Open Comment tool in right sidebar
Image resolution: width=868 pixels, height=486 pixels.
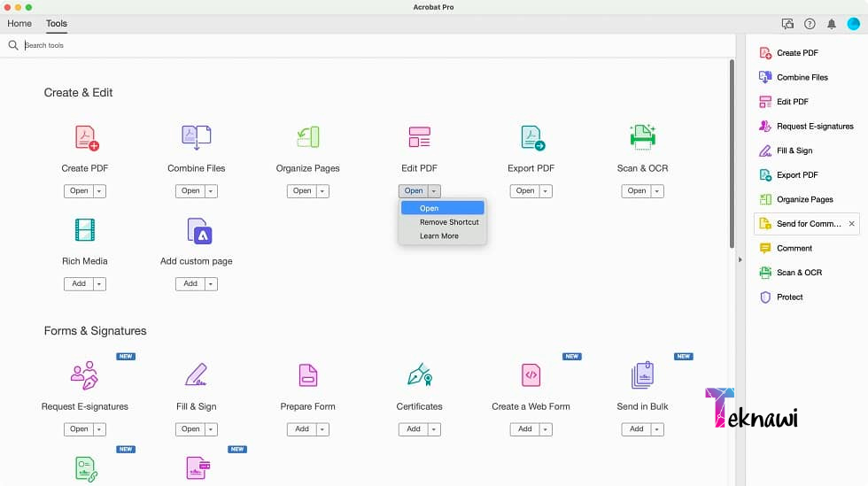(x=787, y=248)
